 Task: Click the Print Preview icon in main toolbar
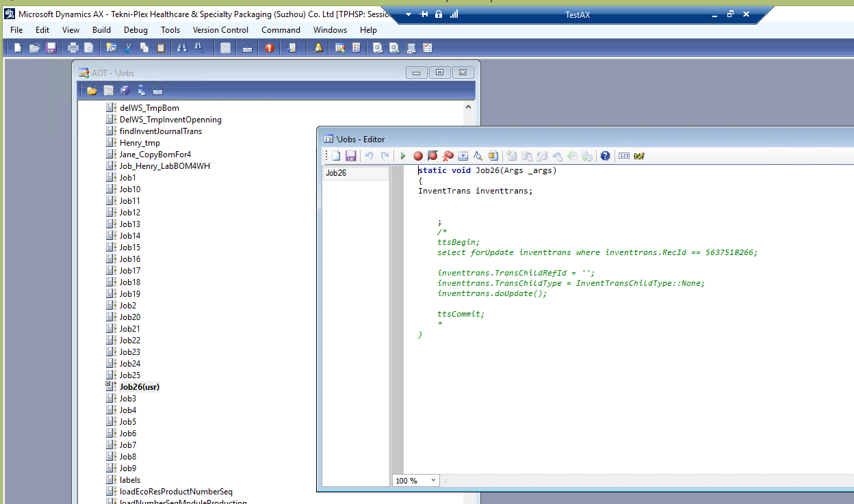[x=88, y=48]
